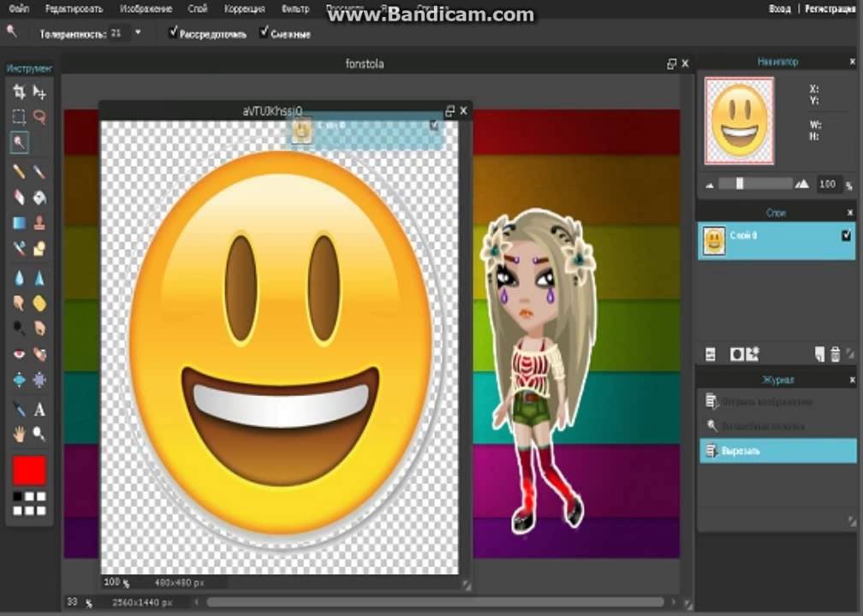The width and height of the screenshot is (863, 616).
Task: Select the Move tool
Action: 39,92
